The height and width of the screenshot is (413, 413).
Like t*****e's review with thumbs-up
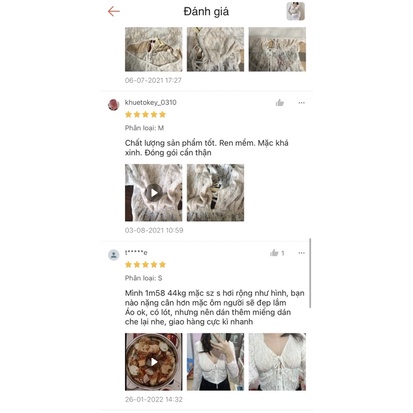[274, 253]
